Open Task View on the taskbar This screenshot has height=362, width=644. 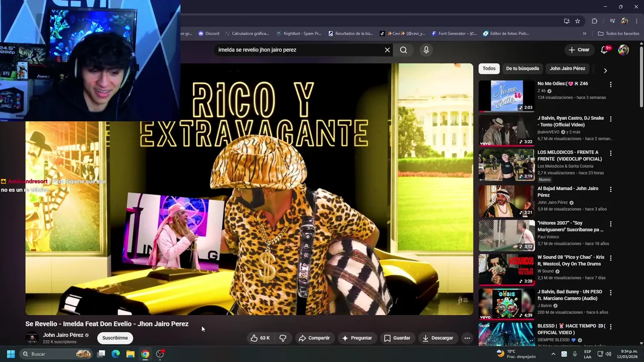click(101, 354)
